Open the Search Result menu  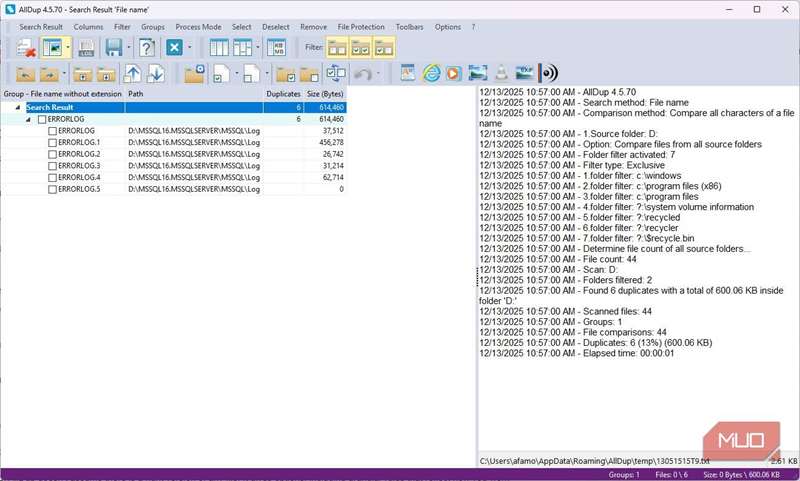pyautogui.click(x=41, y=27)
